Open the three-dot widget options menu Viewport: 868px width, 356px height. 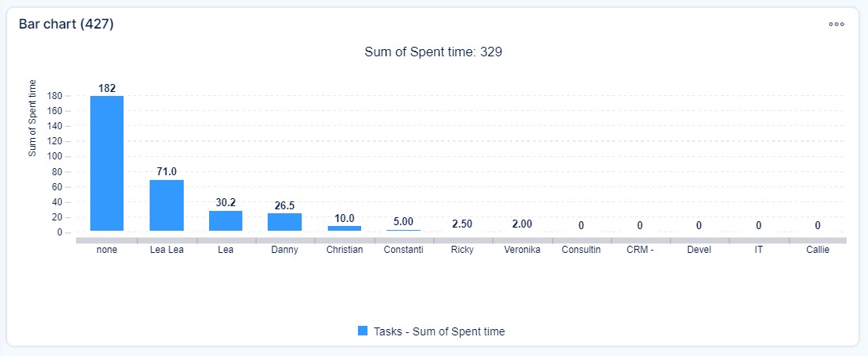(x=836, y=25)
